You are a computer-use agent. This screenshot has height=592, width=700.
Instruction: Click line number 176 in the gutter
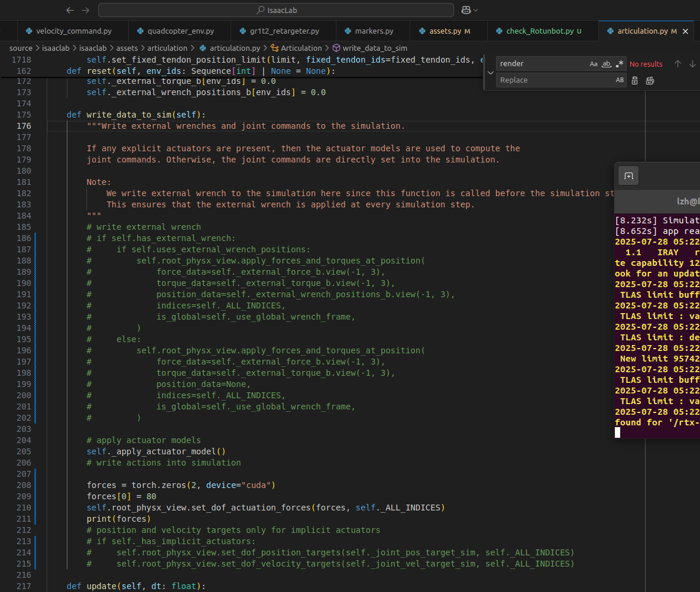[x=24, y=126]
